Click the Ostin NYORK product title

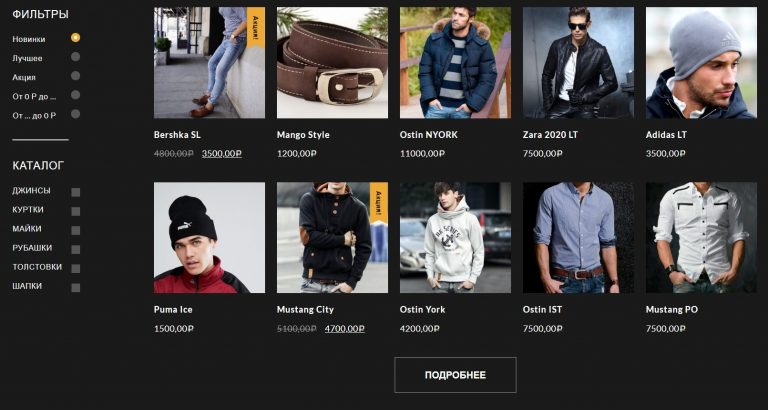[x=429, y=135]
